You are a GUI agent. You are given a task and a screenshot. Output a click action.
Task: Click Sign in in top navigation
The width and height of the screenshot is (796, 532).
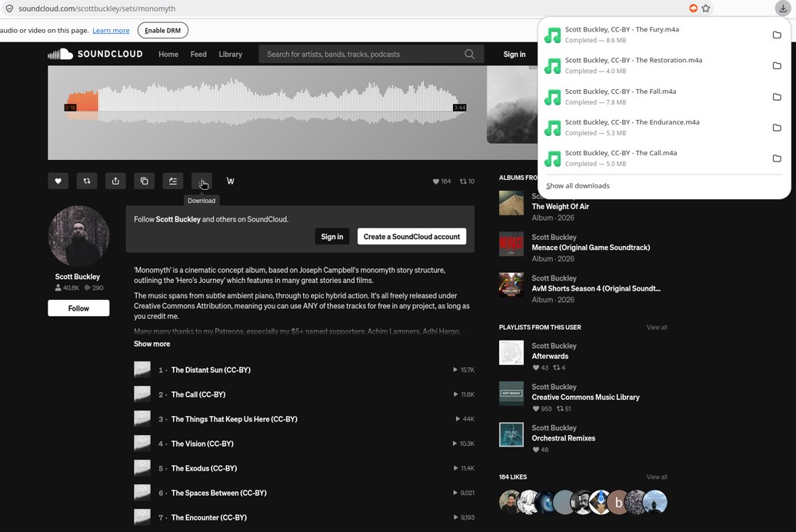(515, 55)
